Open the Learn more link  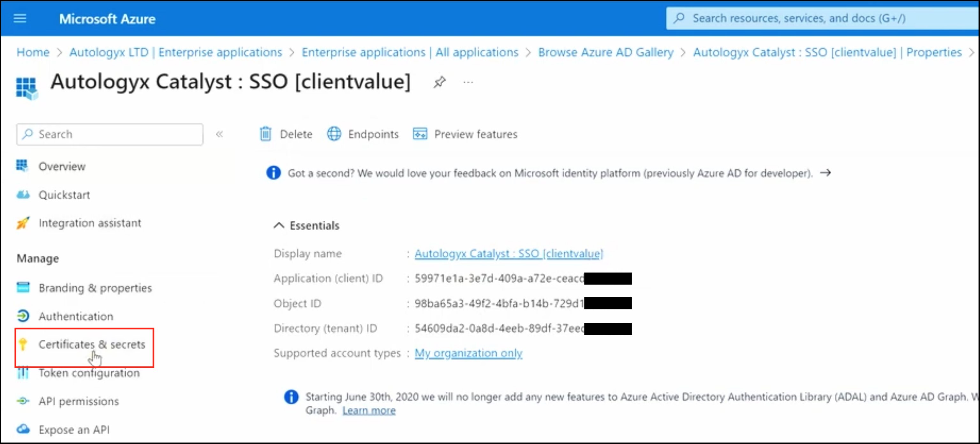click(369, 410)
